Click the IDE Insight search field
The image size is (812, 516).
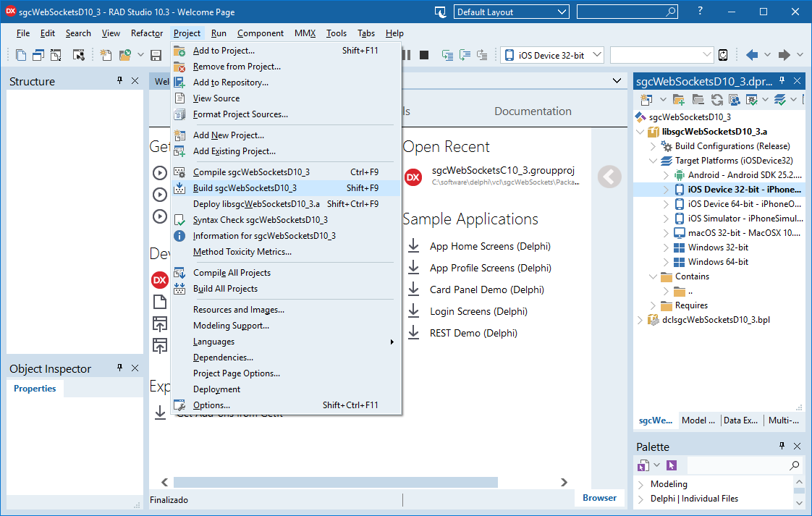(627, 12)
